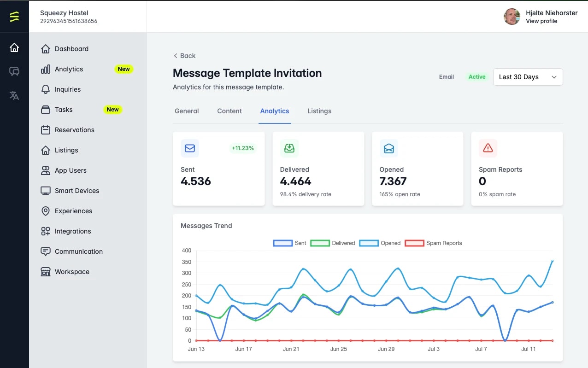Click the Tasks tray icon
588x368 pixels.
(45, 110)
